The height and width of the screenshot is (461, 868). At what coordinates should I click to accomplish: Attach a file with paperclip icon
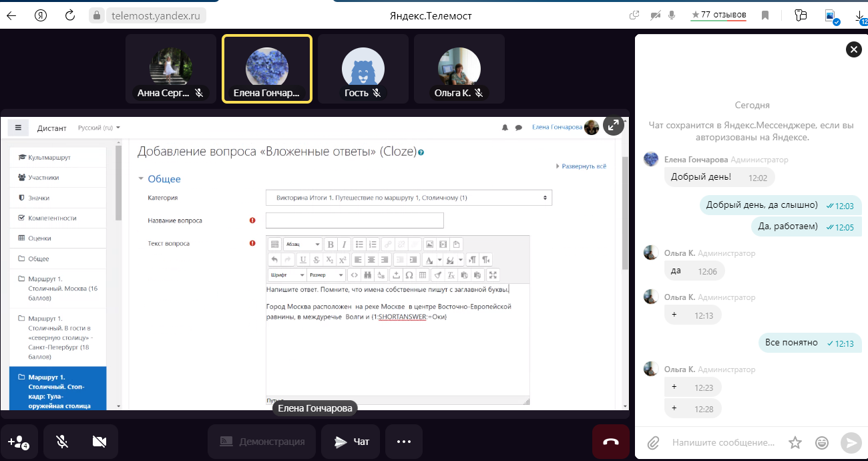click(653, 442)
